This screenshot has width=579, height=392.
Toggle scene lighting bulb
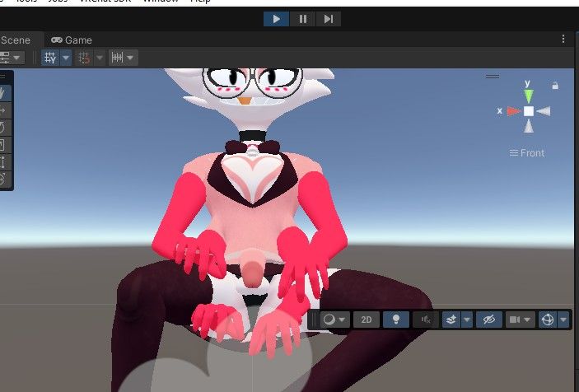[396, 320]
